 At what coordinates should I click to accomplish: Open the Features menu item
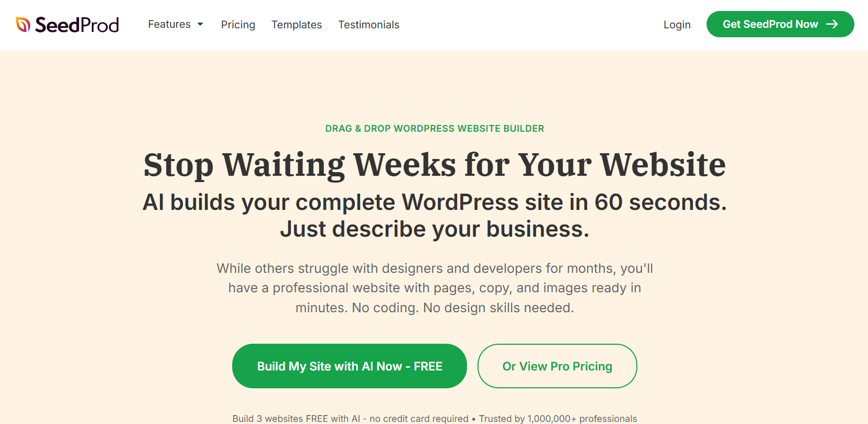pyautogui.click(x=169, y=25)
